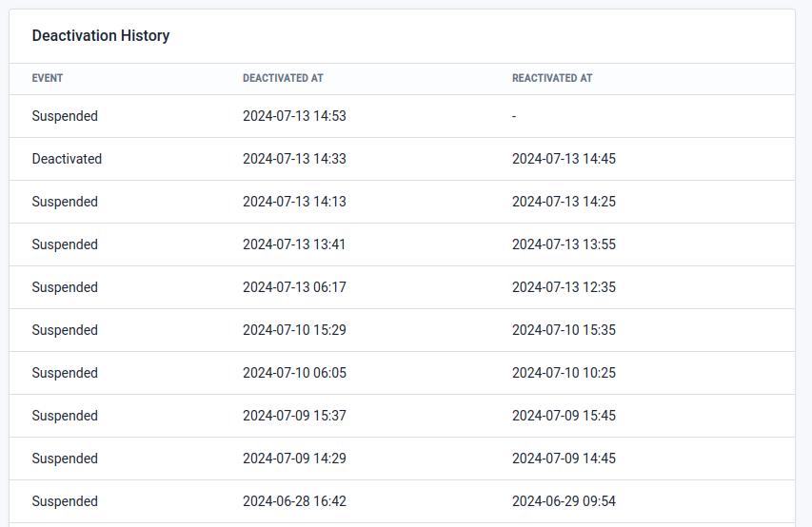This screenshot has height=527, width=812.
Task: Click deactivated time 2024-07-09 14:29
Action: [294, 459]
